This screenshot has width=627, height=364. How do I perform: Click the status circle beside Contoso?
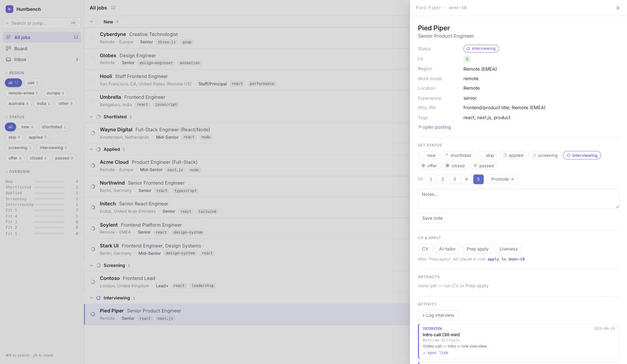point(93,282)
